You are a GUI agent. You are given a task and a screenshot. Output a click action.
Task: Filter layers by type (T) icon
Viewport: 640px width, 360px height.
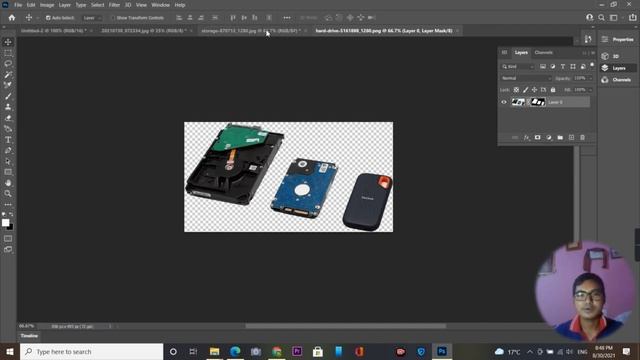[x=563, y=67]
